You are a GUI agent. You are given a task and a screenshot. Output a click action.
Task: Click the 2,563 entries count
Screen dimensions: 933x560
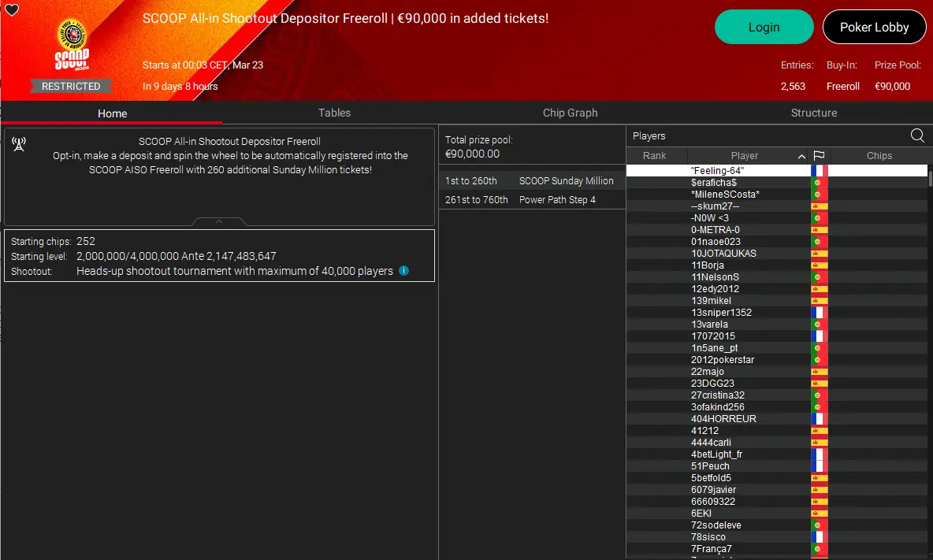793,86
